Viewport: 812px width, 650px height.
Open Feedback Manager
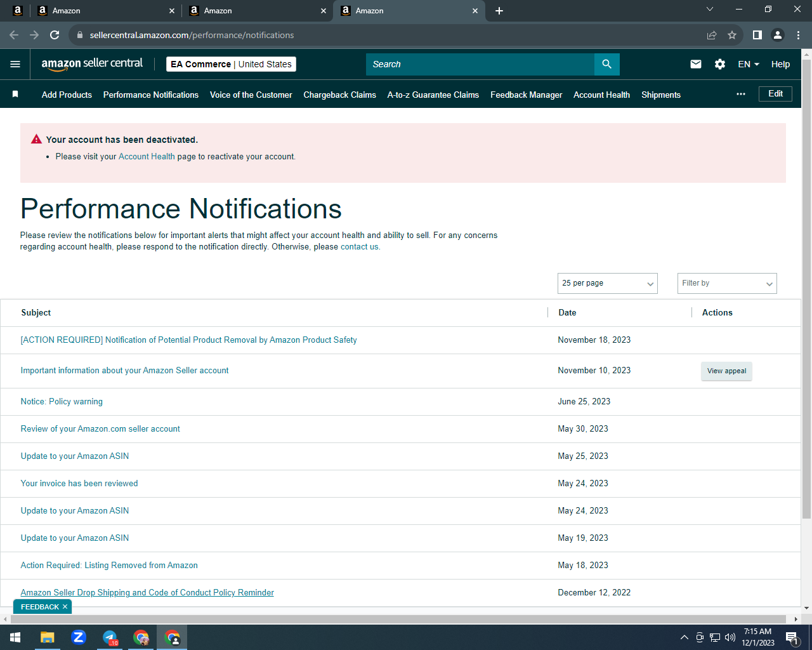[527, 95]
